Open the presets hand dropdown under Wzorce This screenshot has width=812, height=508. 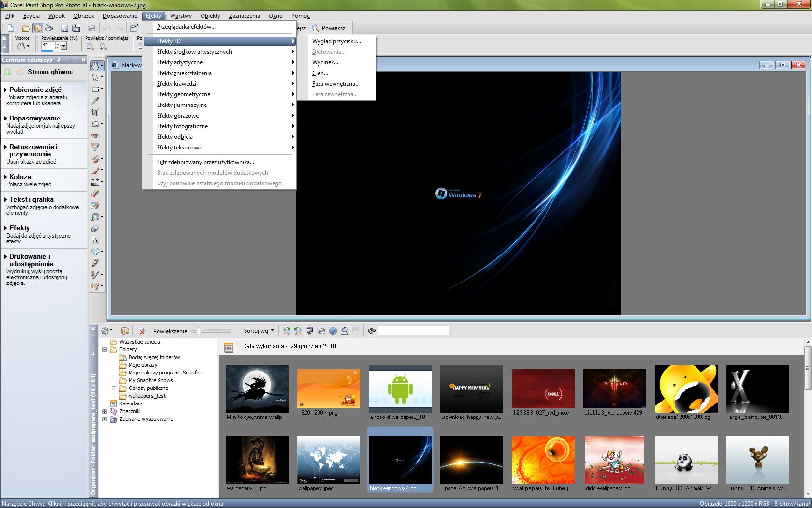(23, 46)
